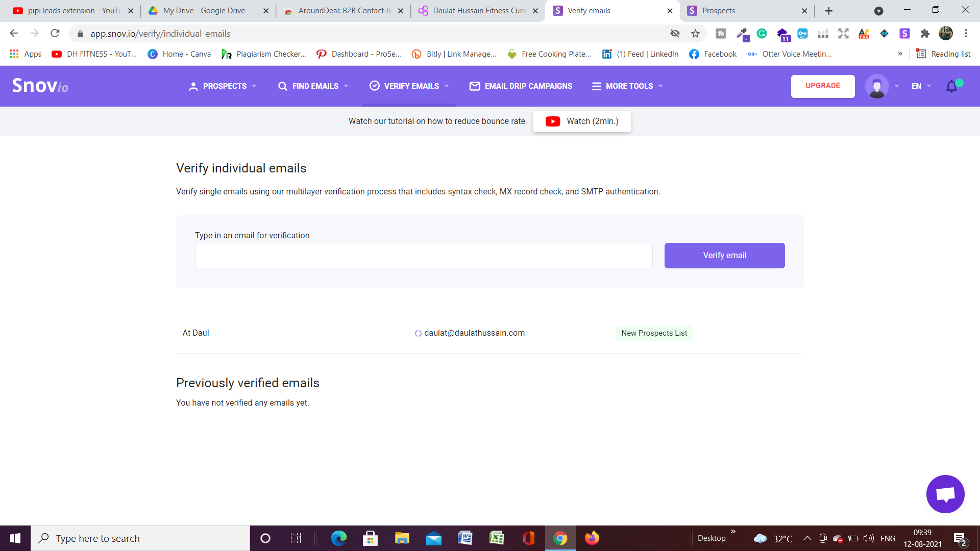Click the Verify email submit button
Viewport: 980px width, 551px height.
point(725,255)
